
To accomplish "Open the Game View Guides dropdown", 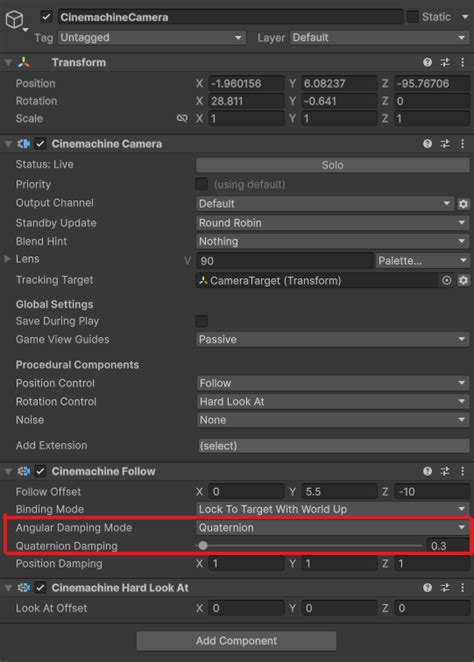I will coord(333,339).
